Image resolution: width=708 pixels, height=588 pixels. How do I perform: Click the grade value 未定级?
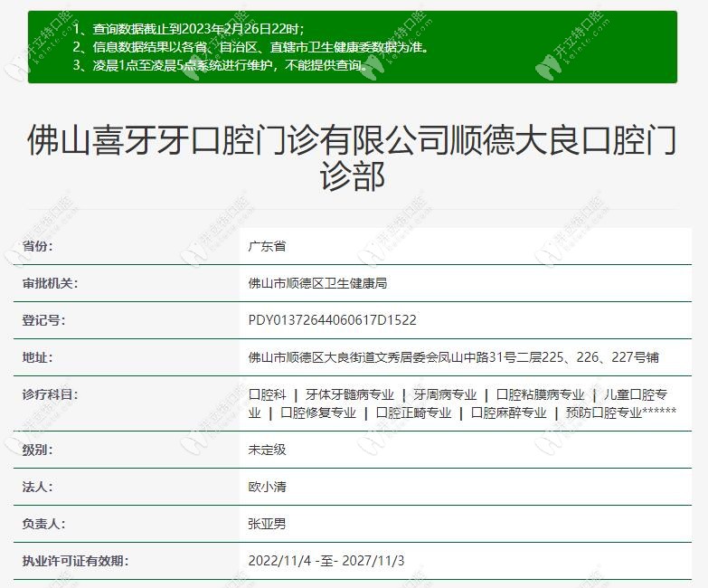(267, 450)
